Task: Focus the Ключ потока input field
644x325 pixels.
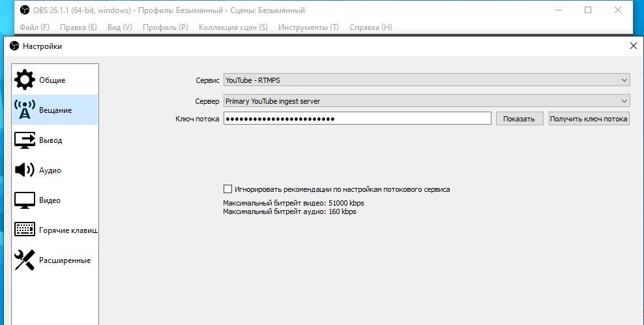Action: pyautogui.click(x=357, y=119)
